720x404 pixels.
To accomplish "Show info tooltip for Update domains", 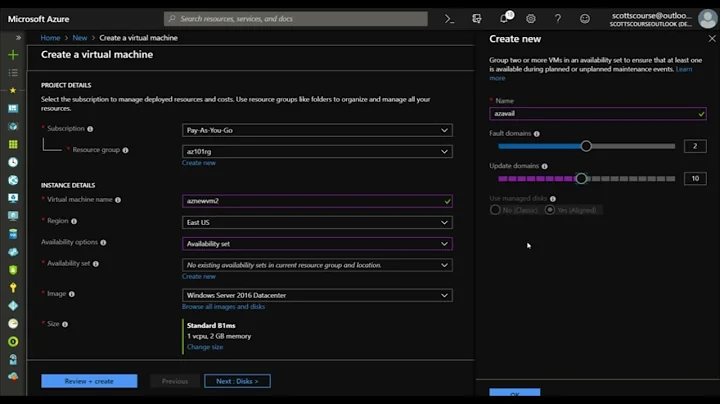I will point(545,166).
